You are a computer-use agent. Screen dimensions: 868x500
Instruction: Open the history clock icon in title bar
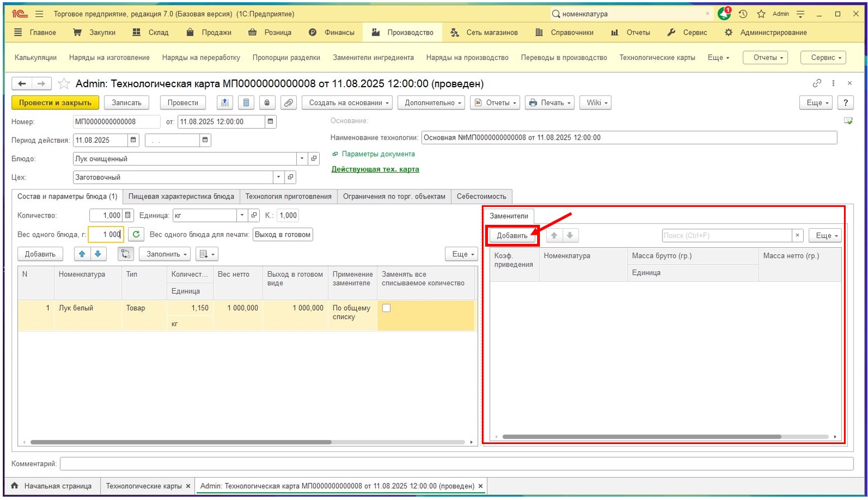coord(743,14)
